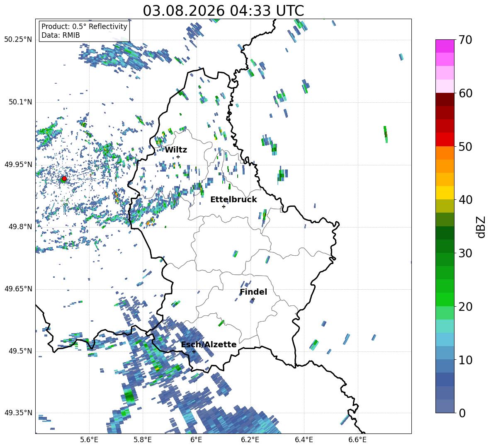Click the Product 0.5° Reflectivity info box
This screenshot has height=448, width=491.
84,31
